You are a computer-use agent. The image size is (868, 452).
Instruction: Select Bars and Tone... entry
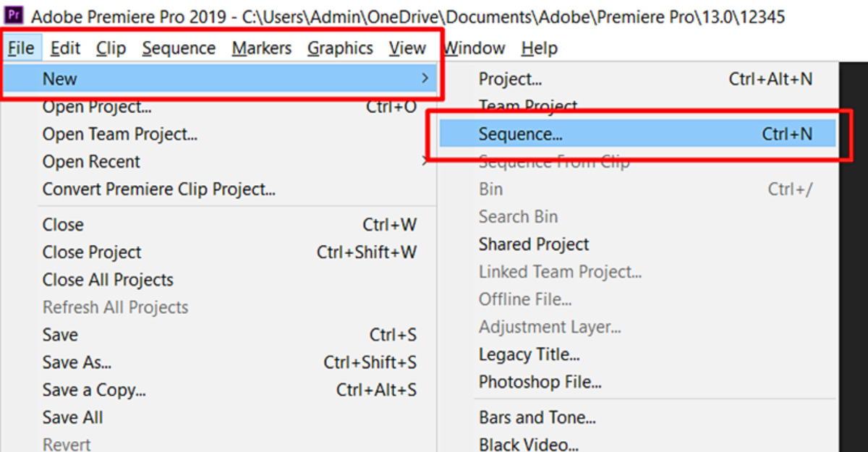[537, 417]
